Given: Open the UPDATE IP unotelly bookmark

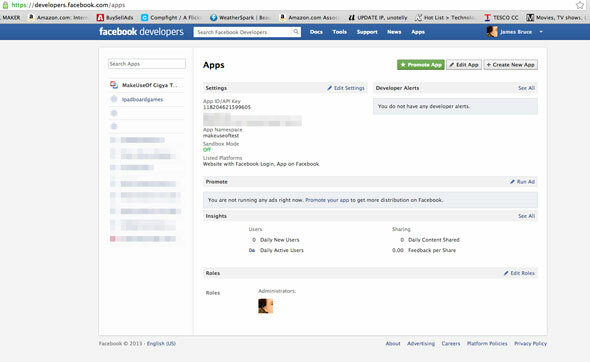Looking at the screenshot, I should point(378,18).
